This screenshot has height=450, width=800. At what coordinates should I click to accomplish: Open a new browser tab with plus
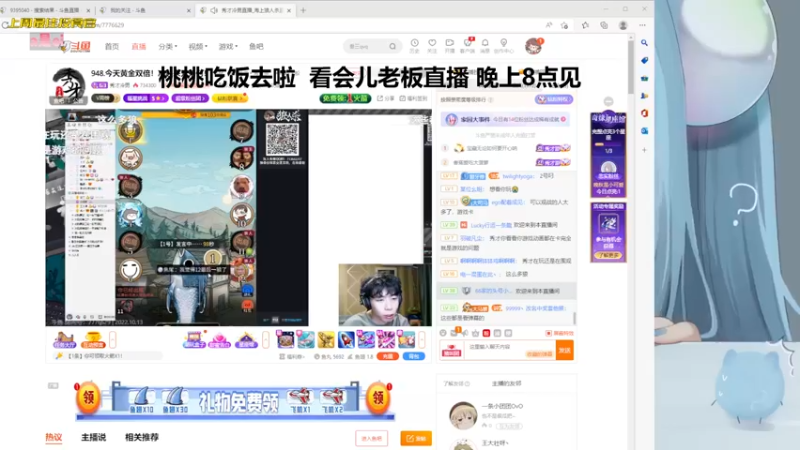pyautogui.click(x=303, y=10)
